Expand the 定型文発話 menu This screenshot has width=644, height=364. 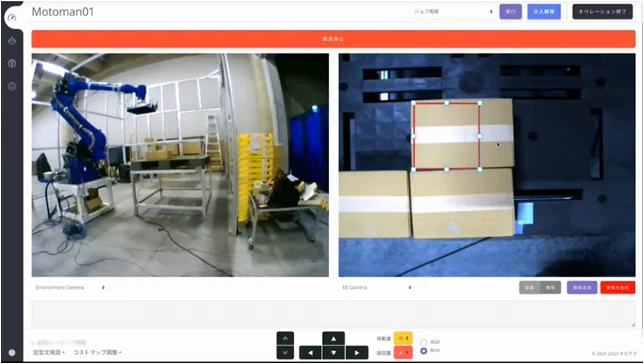[x=48, y=352]
